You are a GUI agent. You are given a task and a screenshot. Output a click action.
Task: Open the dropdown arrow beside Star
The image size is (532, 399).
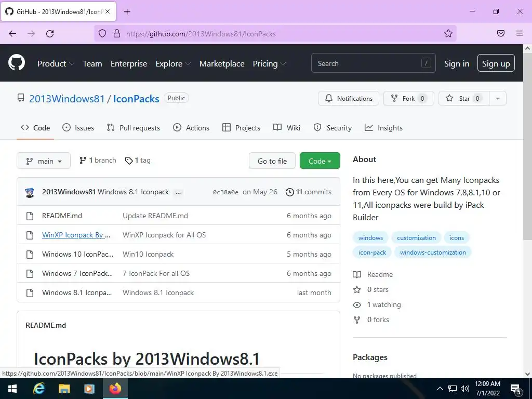pyautogui.click(x=497, y=98)
